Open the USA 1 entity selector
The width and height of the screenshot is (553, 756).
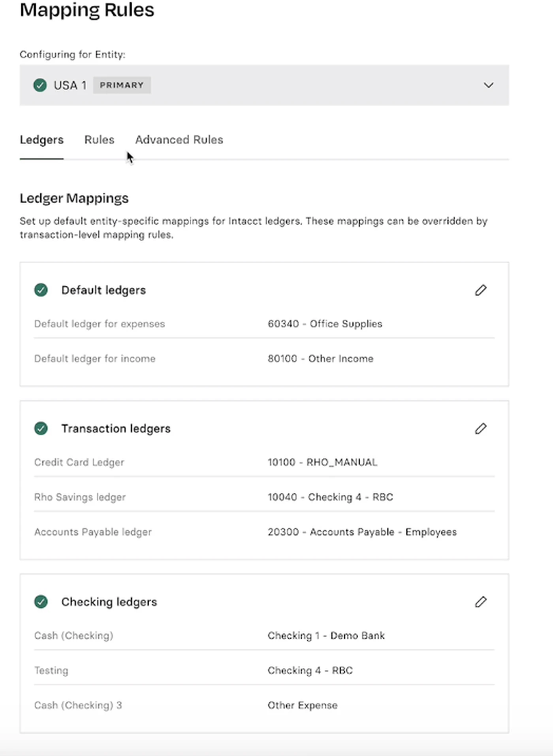pos(264,85)
